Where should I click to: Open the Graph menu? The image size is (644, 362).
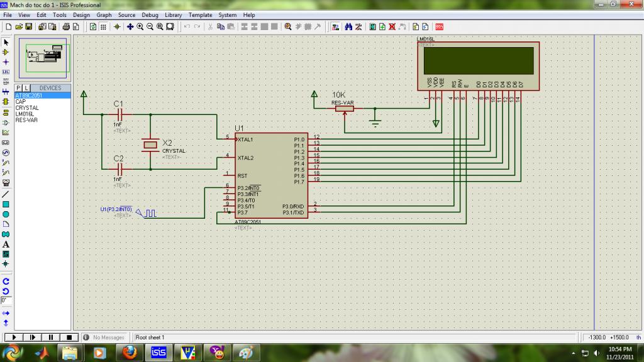(104, 14)
